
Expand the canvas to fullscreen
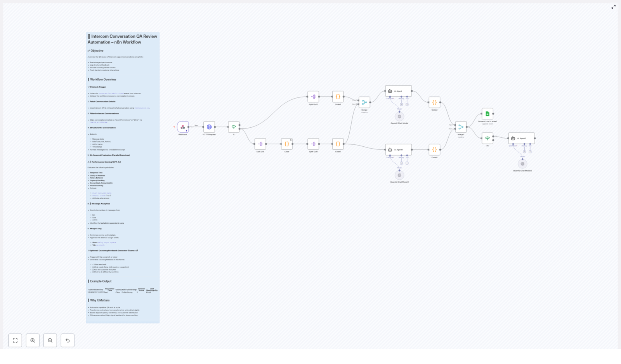click(614, 7)
